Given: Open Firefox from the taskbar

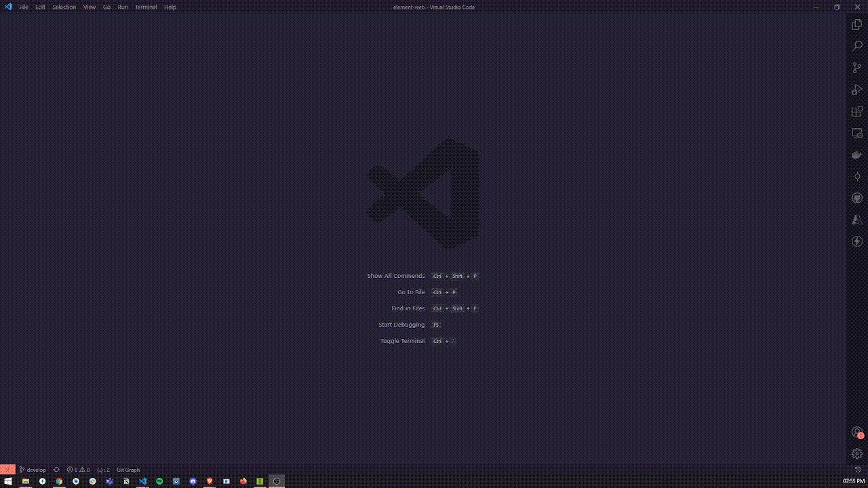Looking at the screenshot, I should click(x=243, y=481).
